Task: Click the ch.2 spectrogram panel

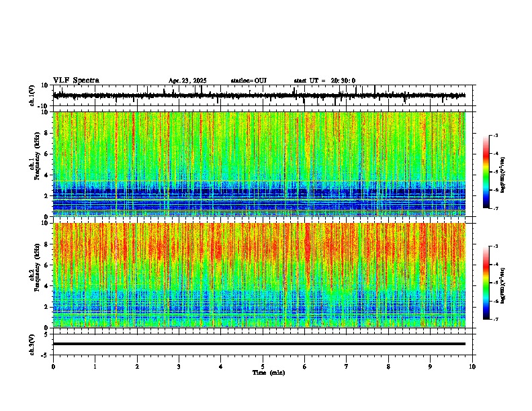Action: 259,275
